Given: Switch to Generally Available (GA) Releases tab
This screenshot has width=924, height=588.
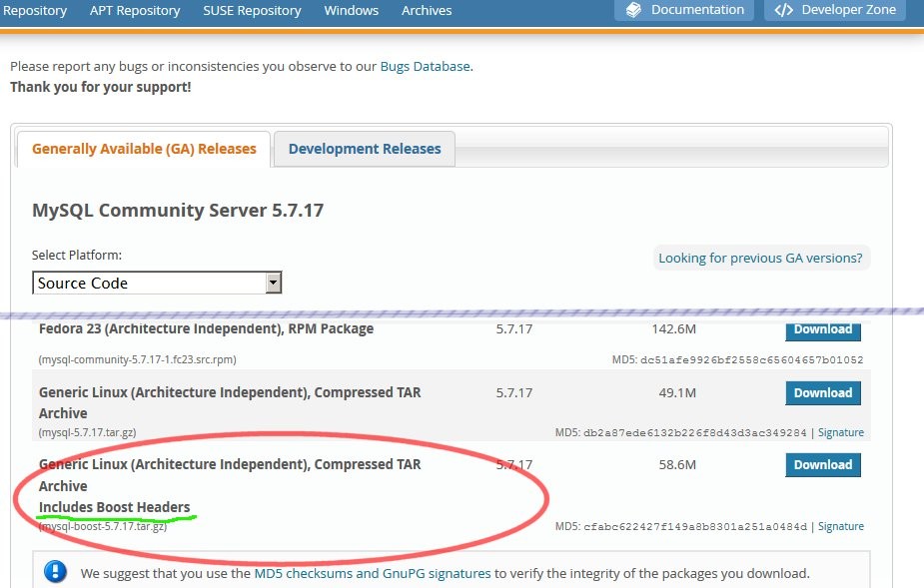Looking at the screenshot, I should tap(144, 149).
